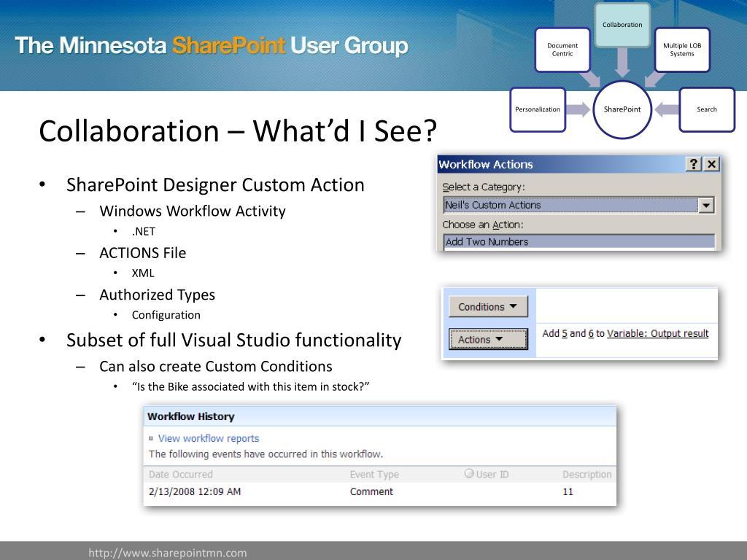This screenshot has width=747, height=560.
Task: Click the Document Centric diagram box
Action: [x=562, y=50]
